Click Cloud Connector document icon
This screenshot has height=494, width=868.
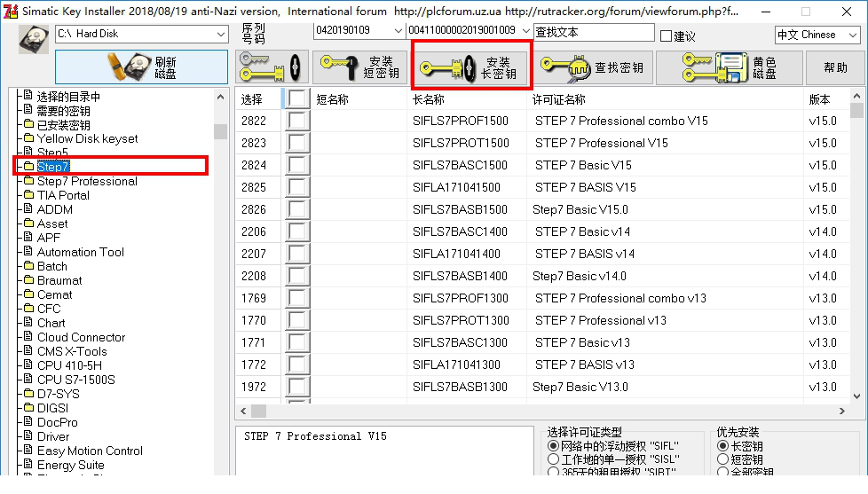(28, 336)
